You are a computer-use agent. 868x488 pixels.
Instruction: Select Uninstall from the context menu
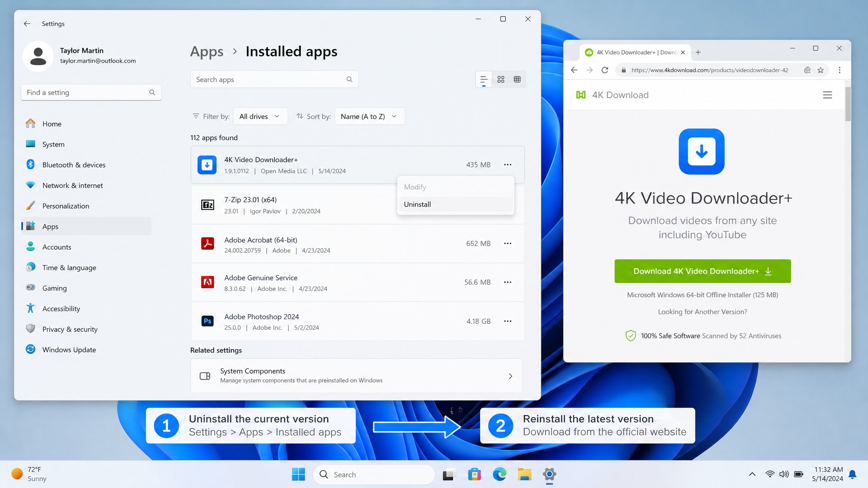click(455, 204)
